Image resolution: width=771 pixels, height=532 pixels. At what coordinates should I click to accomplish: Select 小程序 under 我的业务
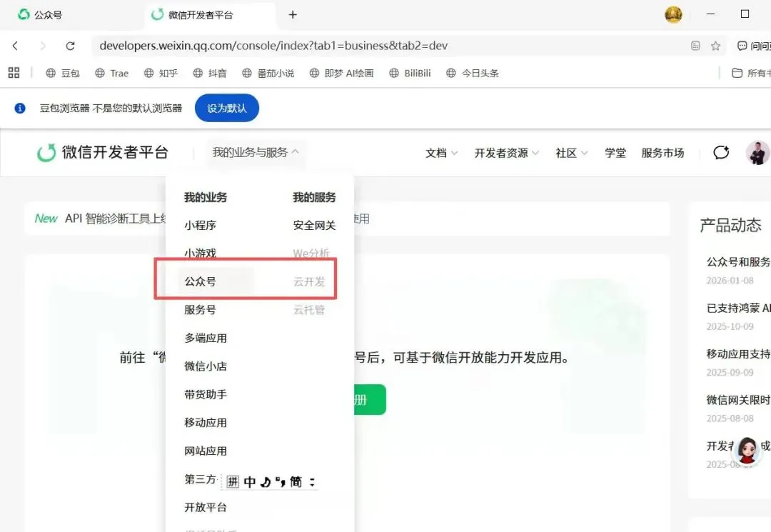coord(200,225)
